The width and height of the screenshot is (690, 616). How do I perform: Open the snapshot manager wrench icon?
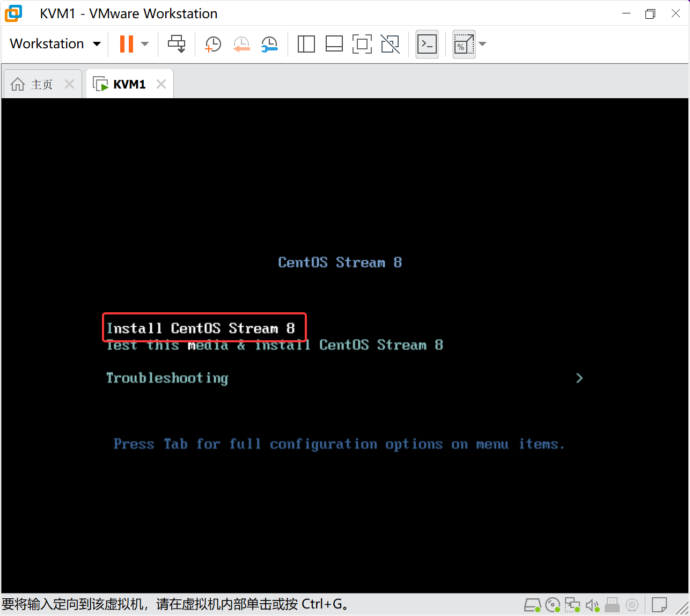269,44
